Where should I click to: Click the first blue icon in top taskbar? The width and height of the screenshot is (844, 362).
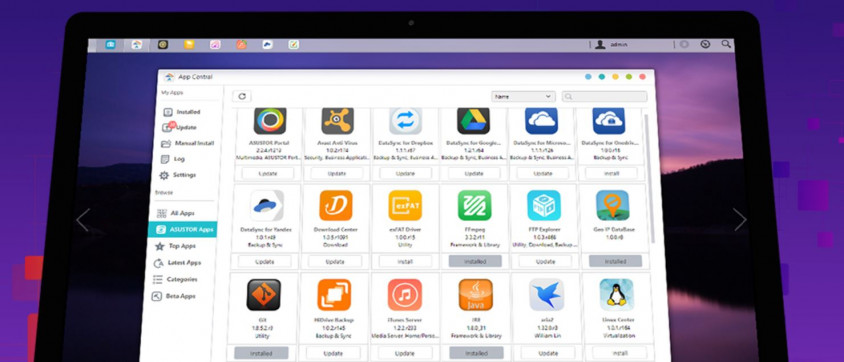click(110, 45)
